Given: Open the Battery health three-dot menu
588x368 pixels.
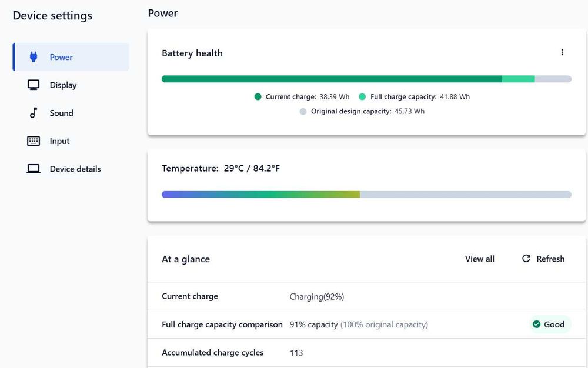Looking at the screenshot, I should click(562, 52).
